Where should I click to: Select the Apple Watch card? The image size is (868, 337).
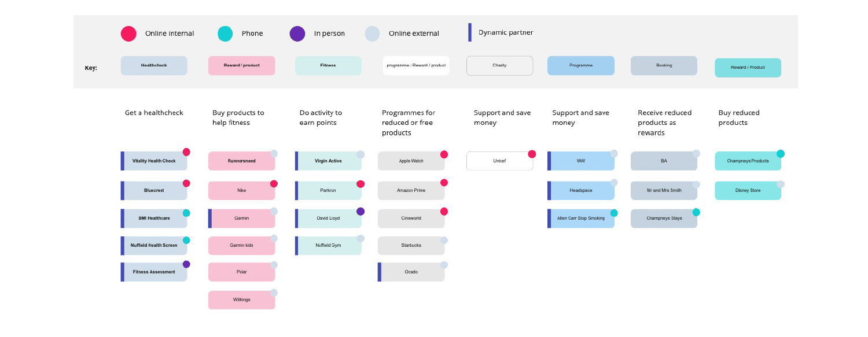click(411, 161)
